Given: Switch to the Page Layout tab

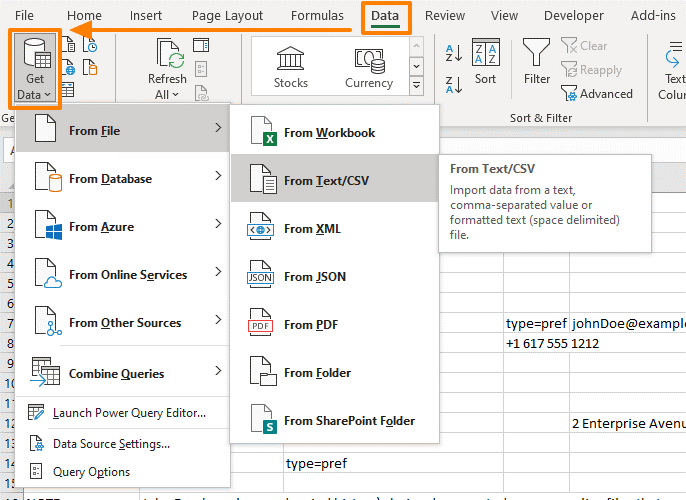Looking at the screenshot, I should click(227, 16).
